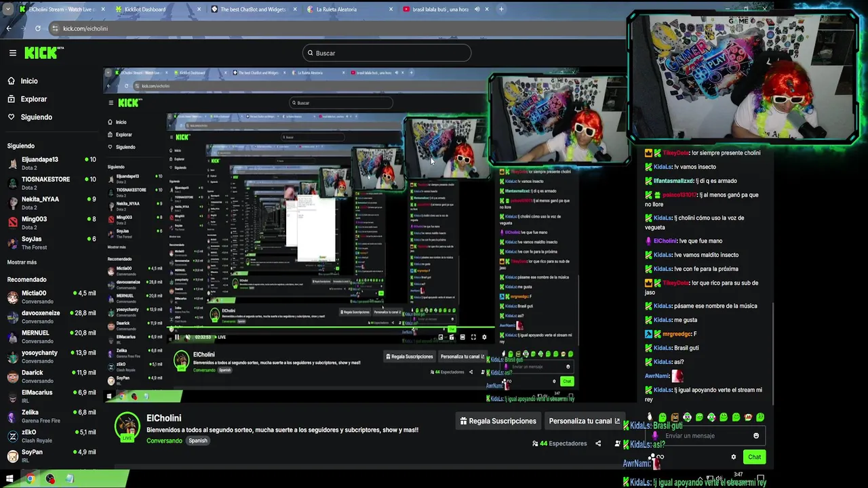Go to Inicio in the sidebar

pyautogui.click(x=22, y=81)
